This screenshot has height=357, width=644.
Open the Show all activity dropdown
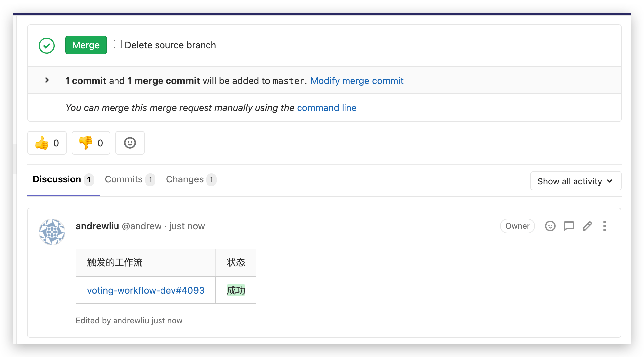576,181
